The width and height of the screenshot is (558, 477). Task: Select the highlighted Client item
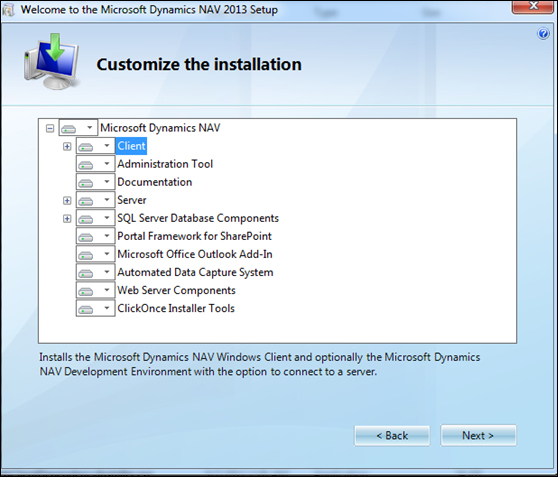131,146
